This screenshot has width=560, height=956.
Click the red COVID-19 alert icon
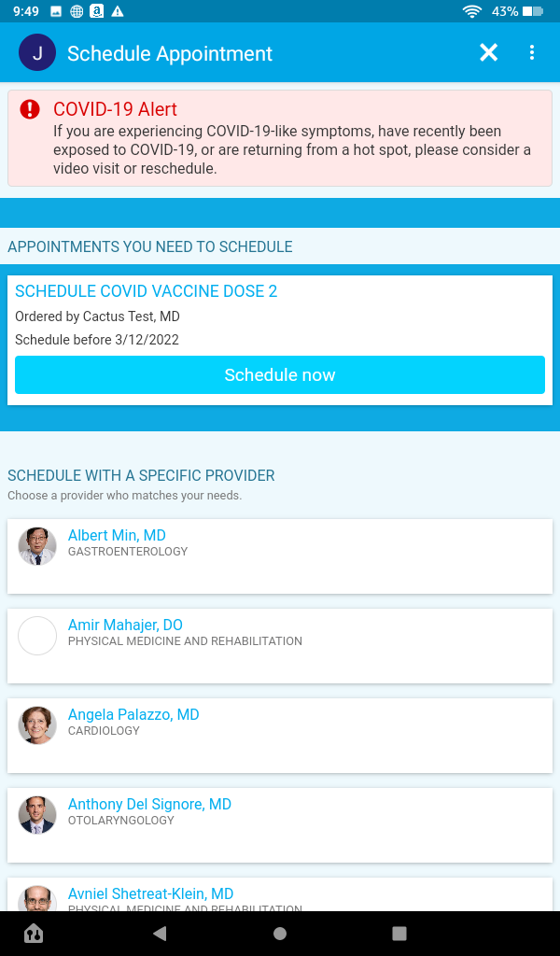(30, 110)
